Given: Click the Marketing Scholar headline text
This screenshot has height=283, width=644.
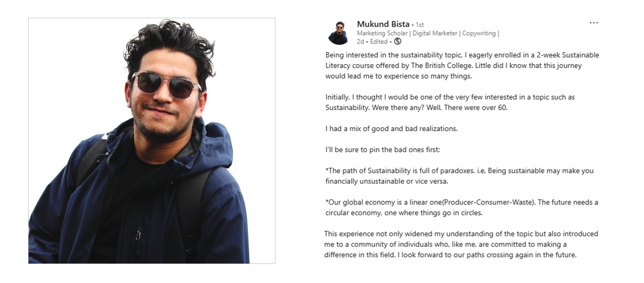Looking at the screenshot, I should pos(382,33).
